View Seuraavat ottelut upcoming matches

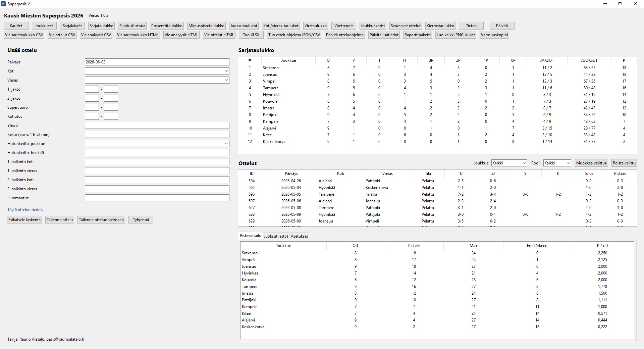tap(406, 26)
